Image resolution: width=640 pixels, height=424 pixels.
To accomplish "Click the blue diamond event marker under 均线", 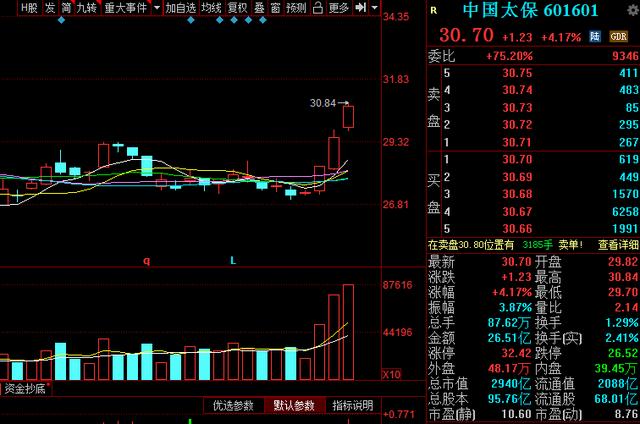I will pyautogui.click(x=220, y=20).
